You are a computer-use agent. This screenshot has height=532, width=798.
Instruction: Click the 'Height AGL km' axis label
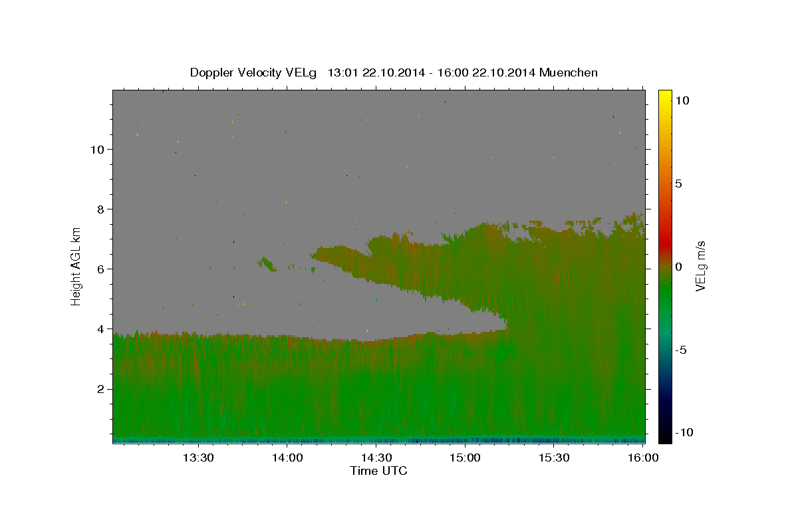point(76,266)
